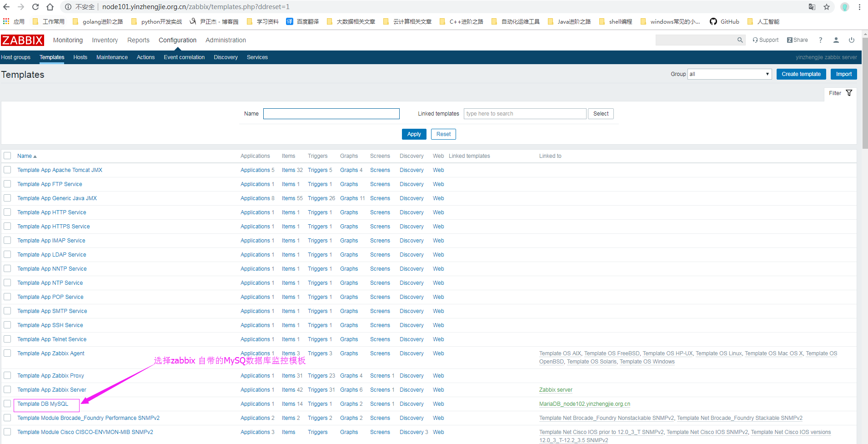Click the site info not-secure icon
Viewport: 868px width, 444px height.
(x=68, y=7)
